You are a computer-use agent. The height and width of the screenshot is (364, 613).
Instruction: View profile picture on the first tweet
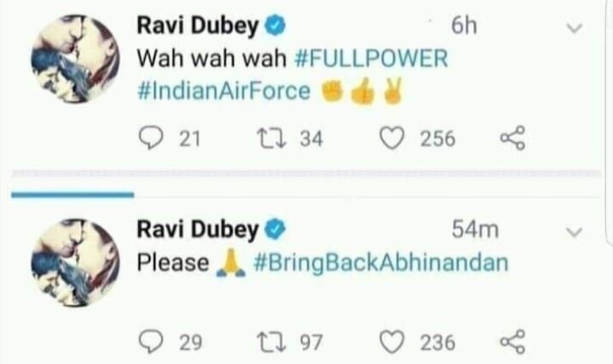76,59
